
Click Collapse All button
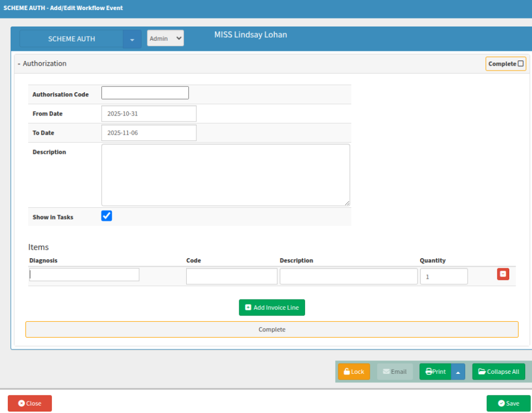click(499, 372)
